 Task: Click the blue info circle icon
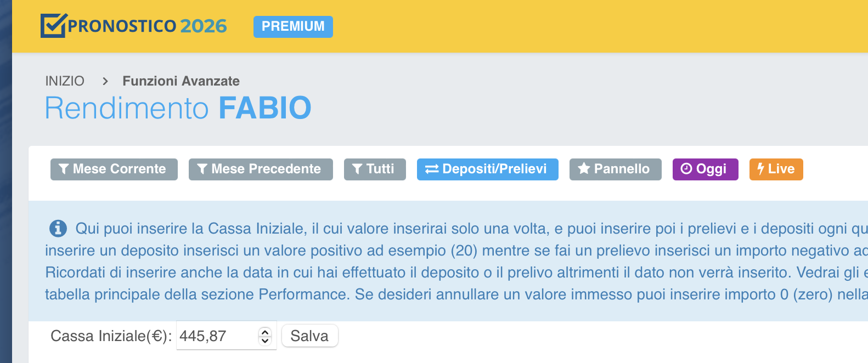[58, 228]
